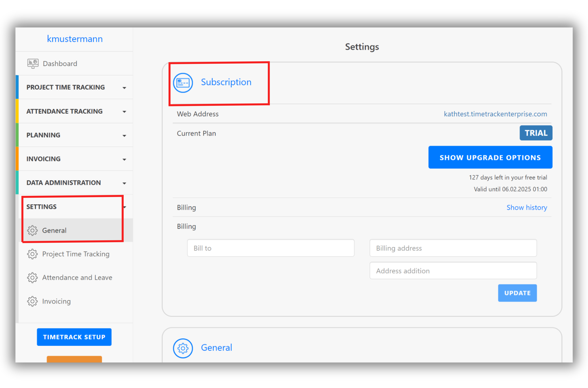Click the gear icon beside General

coord(32,230)
